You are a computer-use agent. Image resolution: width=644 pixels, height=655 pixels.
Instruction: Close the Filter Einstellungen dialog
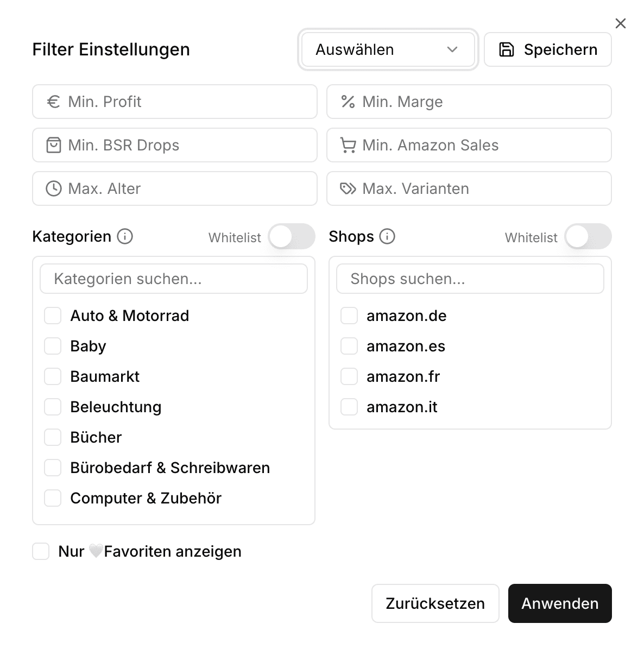pos(620,23)
